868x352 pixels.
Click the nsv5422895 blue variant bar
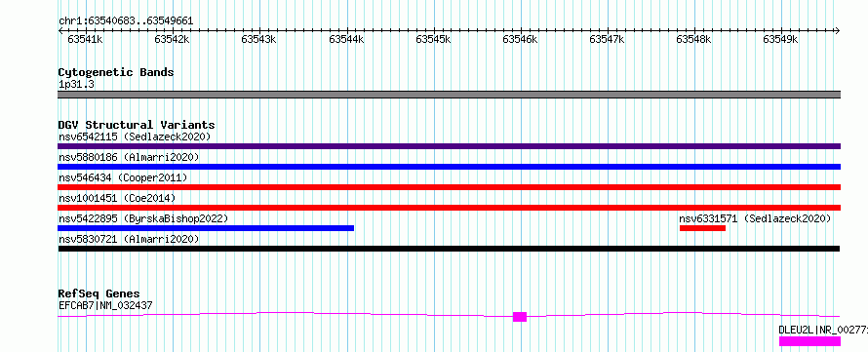coord(206,228)
